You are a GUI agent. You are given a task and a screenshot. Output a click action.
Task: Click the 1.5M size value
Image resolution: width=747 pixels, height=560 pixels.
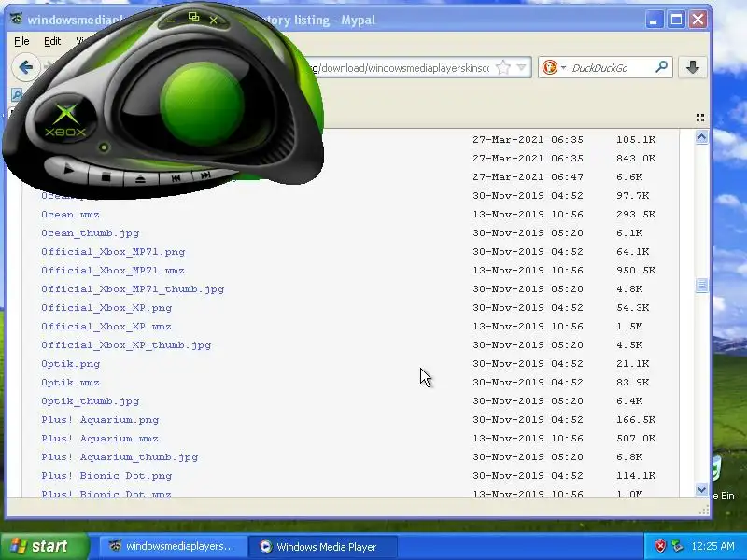629,327
